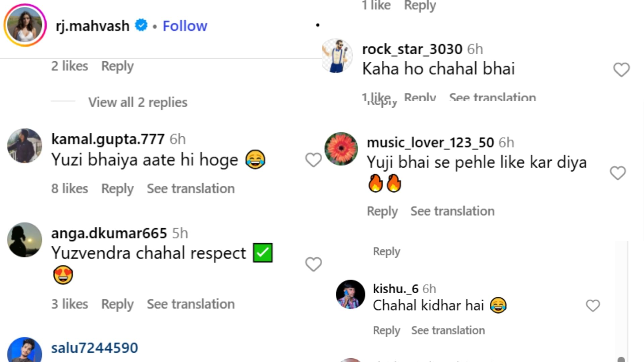Screen dimensions: 644x362
Task: Expand View all 2 replies
Action: click(x=137, y=102)
